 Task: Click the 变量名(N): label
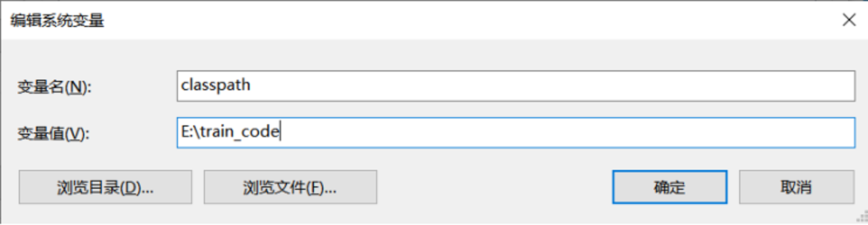click(54, 87)
